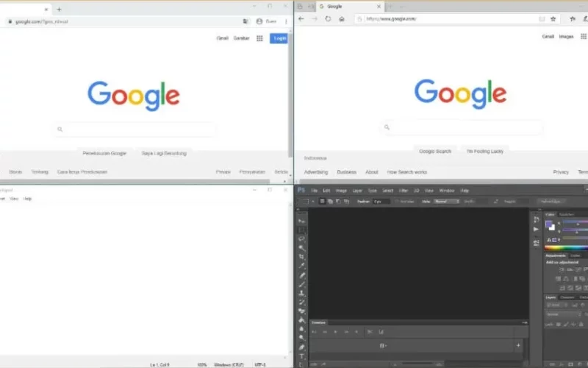
Task: Open the Photoshop File menu
Action: tap(315, 191)
